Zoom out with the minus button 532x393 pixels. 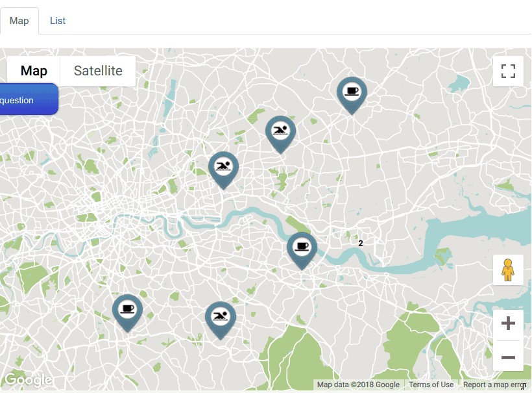point(508,357)
